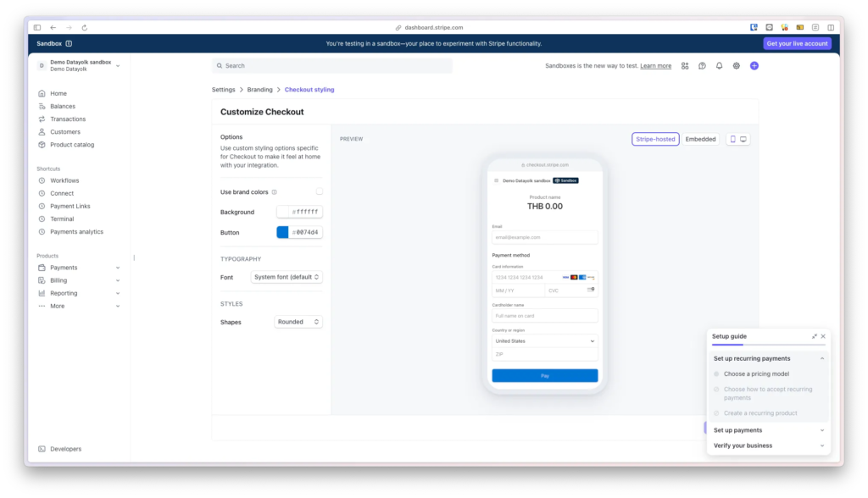Click Cardholder name field in preview
The height and width of the screenshot is (498, 868).
[x=545, y=316]
